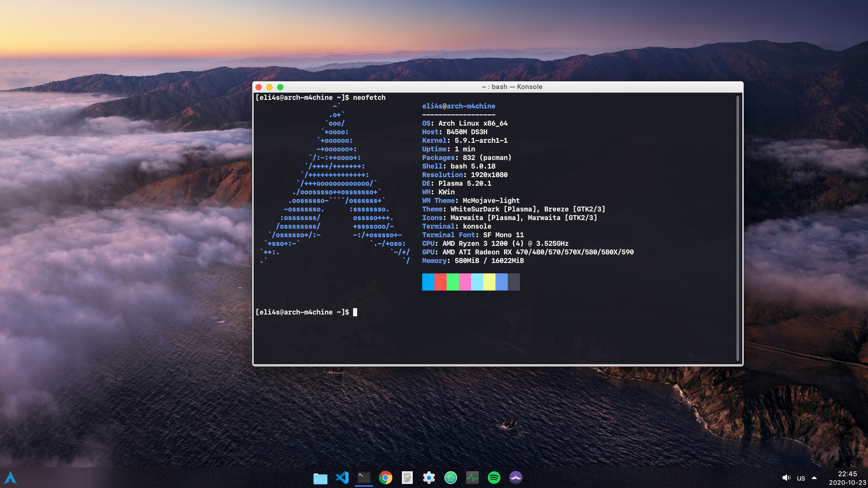The height and width of the screenshot is (488, 868).
Task: Launch Visual Studio Code from taskbar
Action: coord(342,478)
